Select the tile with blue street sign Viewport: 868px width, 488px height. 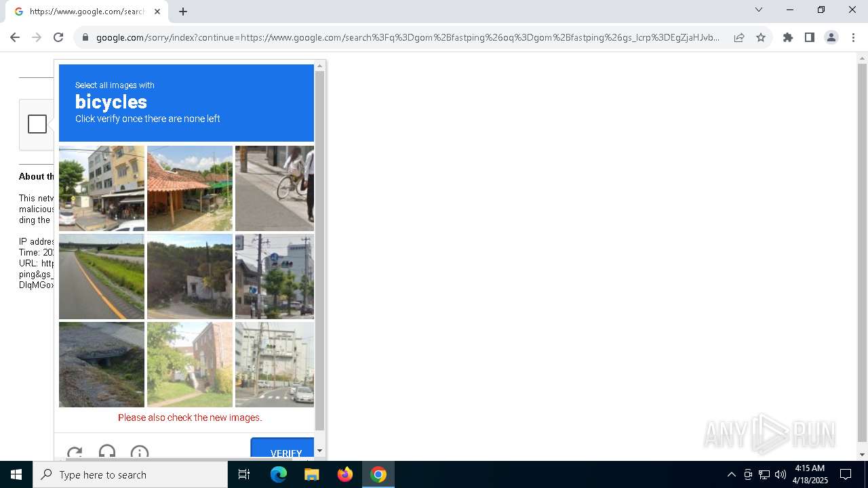[x=275, y=277]
